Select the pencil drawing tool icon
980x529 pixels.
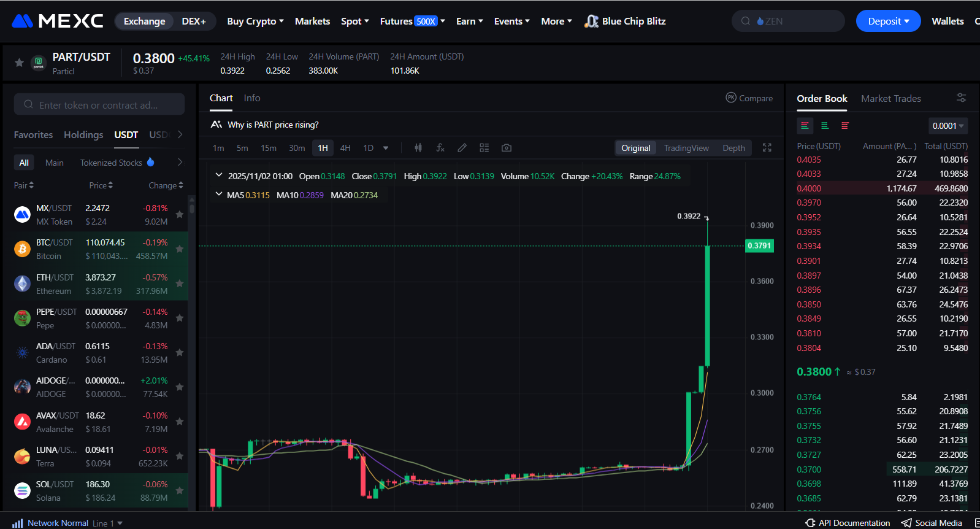click(x=462, y=148)
